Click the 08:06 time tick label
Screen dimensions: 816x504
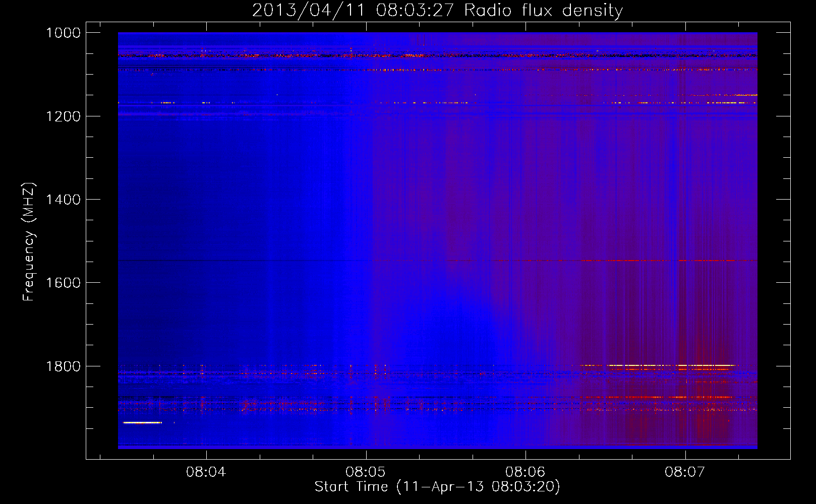(526, 472)
